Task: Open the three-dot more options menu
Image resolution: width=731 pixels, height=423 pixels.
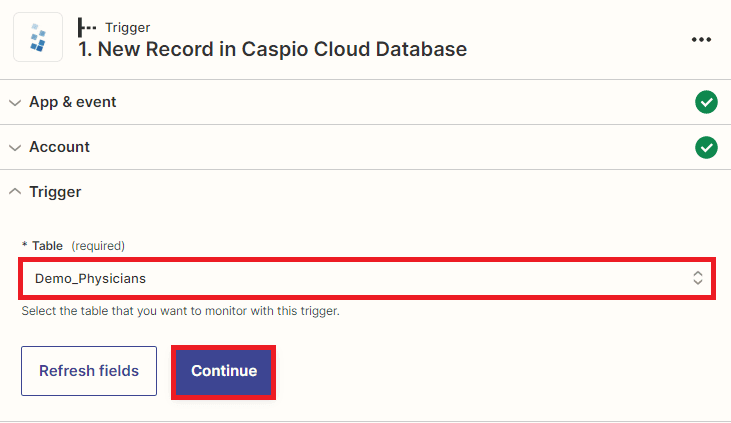Action: 701,39
